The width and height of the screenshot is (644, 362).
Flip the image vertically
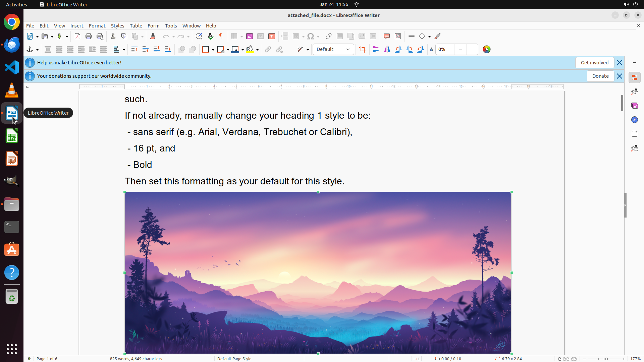click(x=376, y=50)
